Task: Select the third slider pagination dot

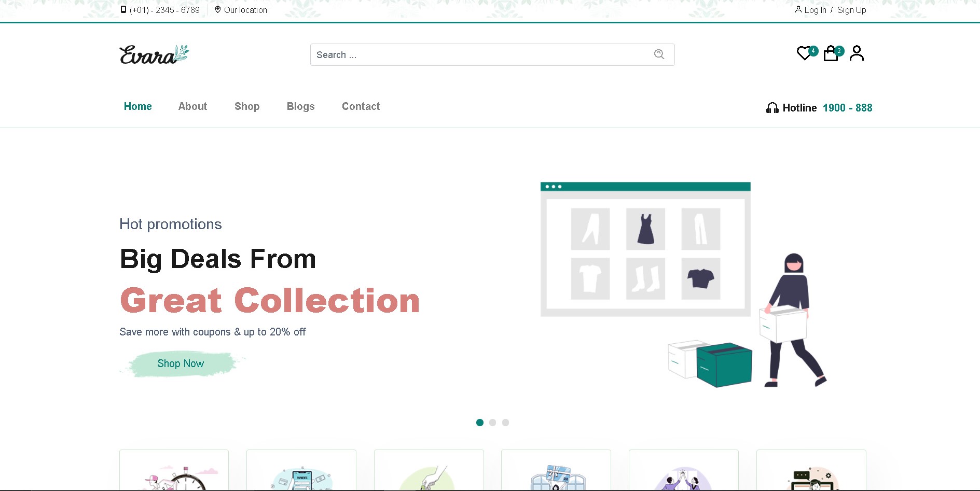Action: pos(506,423)
